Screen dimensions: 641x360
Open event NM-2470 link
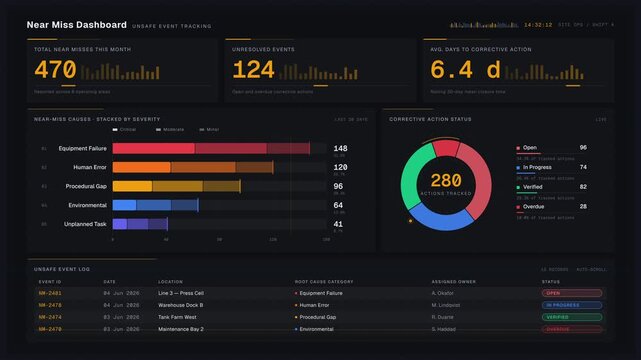point(50,329)
